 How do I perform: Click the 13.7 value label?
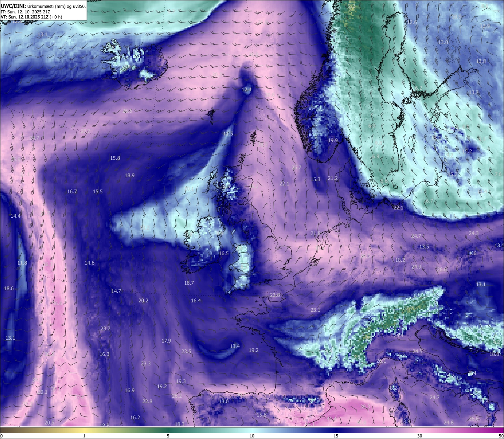click(474, 93)
